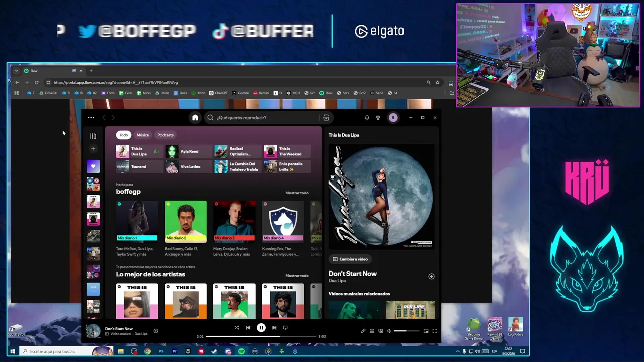Screen dimensions: 644x362
Task: Click the Flow portal address bar
Action: (x=236, y=83)
